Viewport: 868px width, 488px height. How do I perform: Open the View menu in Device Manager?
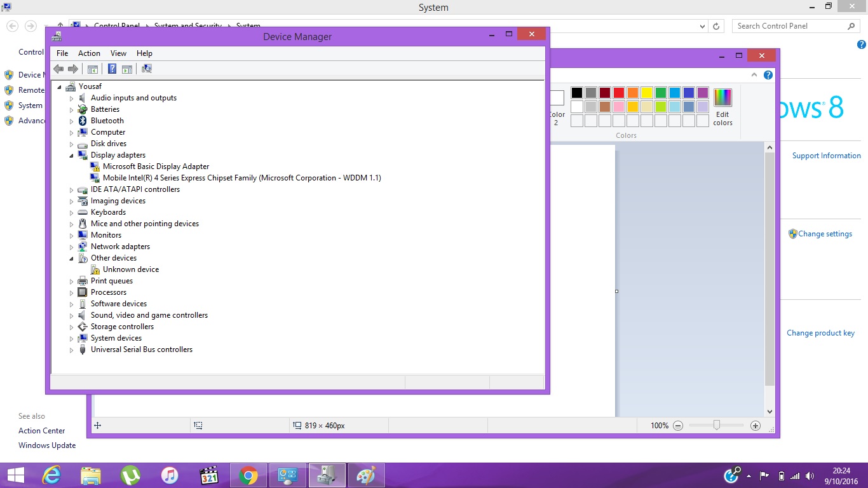[118, 53]
